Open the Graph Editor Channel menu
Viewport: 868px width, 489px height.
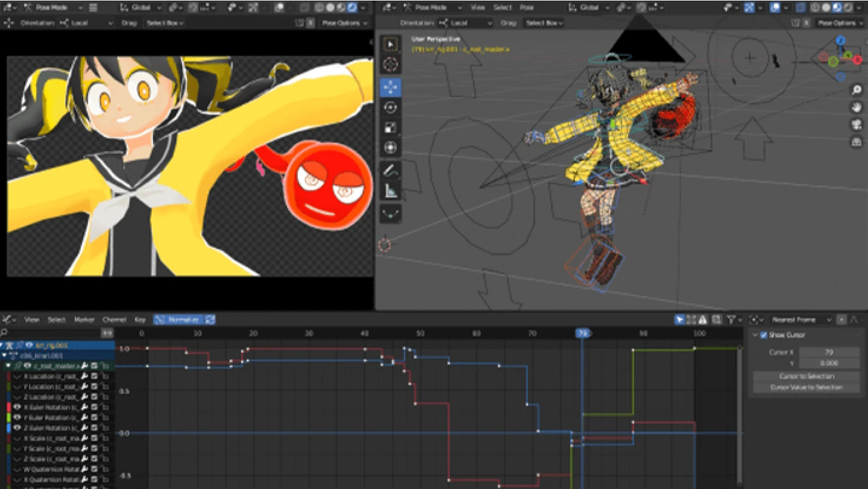(114, 320)
